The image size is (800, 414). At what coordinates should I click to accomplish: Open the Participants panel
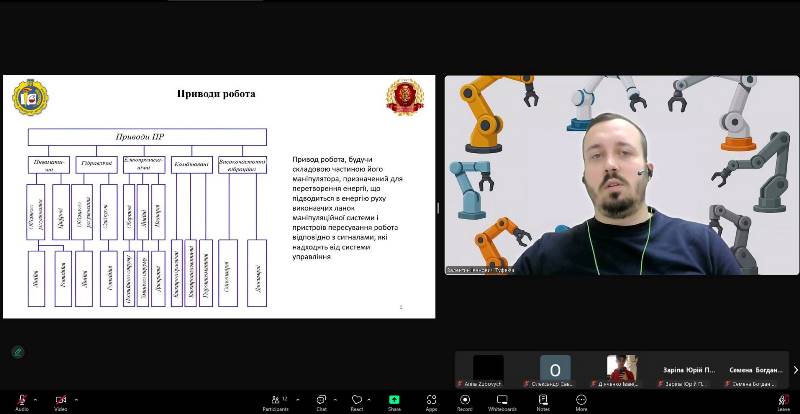(276, 402)
